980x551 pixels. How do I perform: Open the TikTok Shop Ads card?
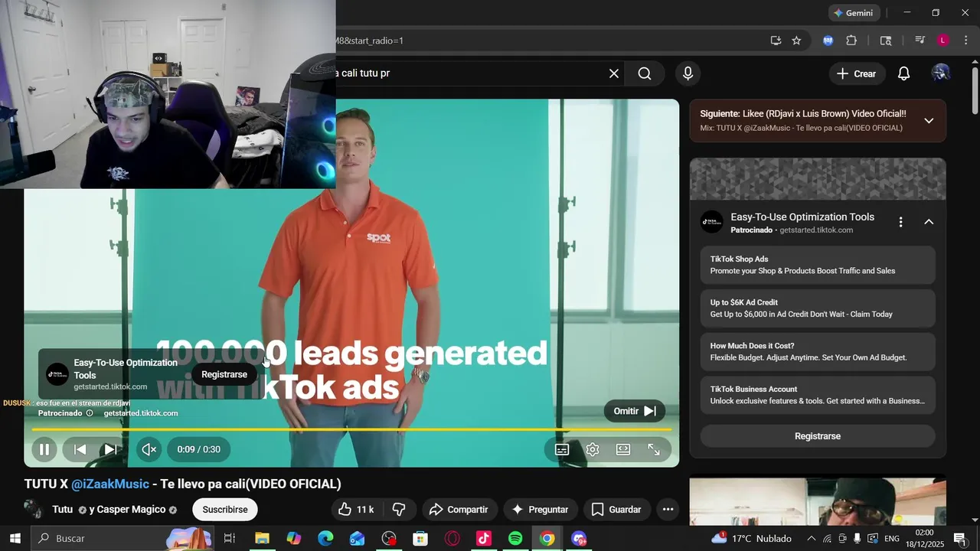point(818,265)
